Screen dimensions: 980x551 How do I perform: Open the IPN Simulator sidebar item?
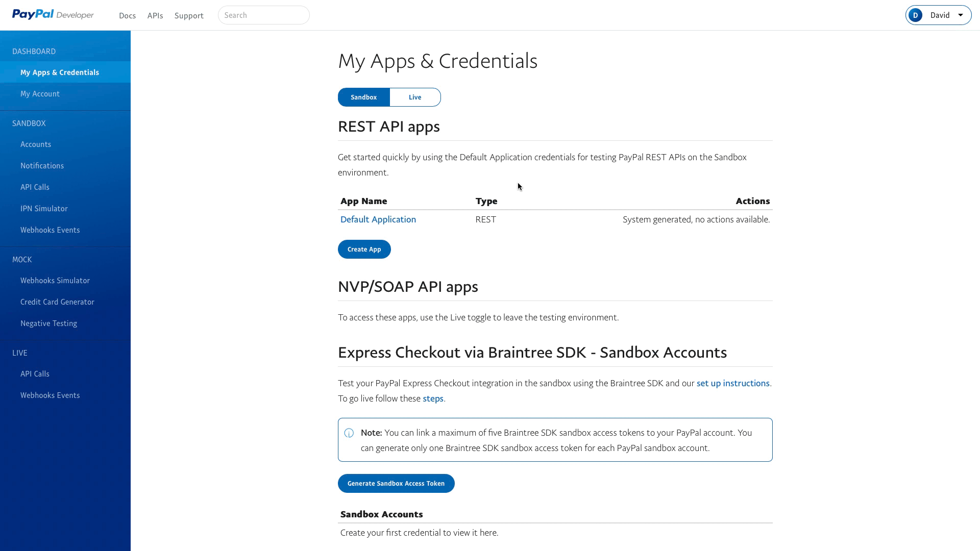pyautogui.click(x=44, y=209)
